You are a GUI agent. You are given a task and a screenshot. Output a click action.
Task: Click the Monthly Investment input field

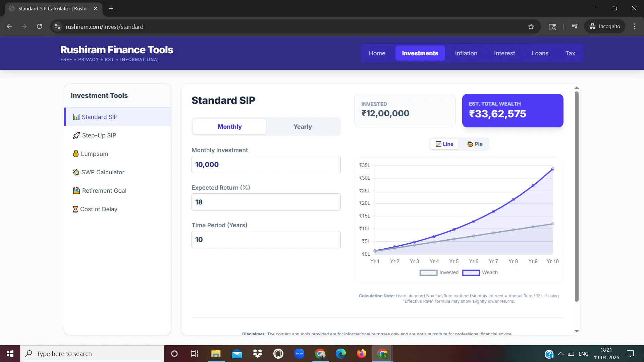click(266, 165)
